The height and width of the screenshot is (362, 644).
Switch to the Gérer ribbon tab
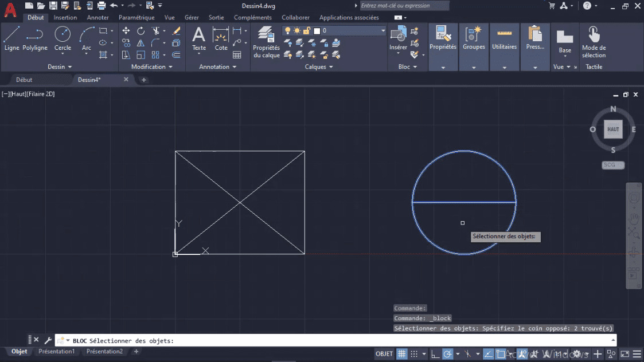tap(192, 18)
